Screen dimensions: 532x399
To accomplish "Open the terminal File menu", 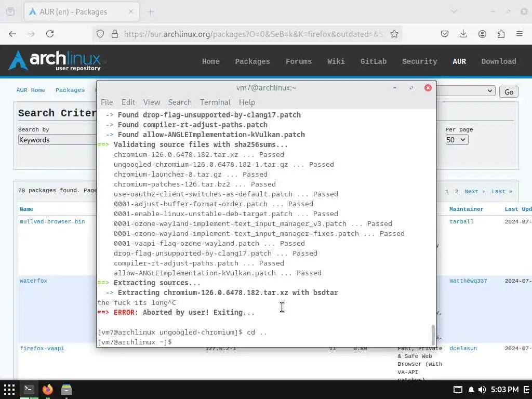I will pos(107,102).
